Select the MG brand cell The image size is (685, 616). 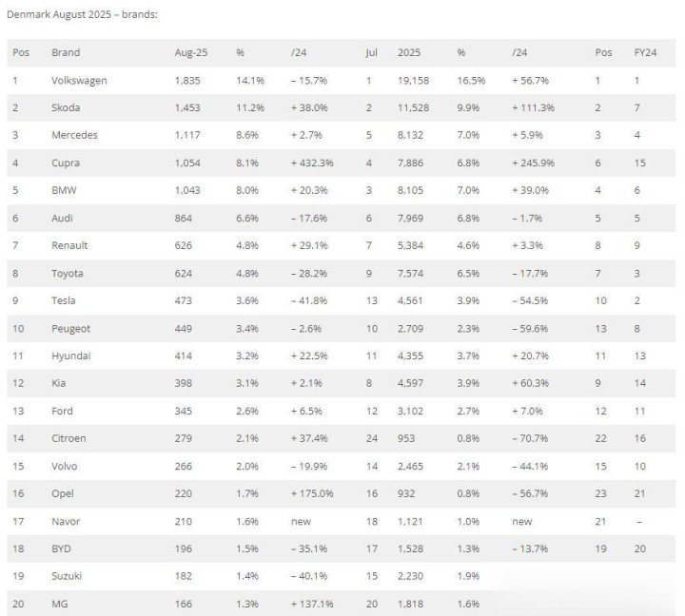[x=60, y=604]
